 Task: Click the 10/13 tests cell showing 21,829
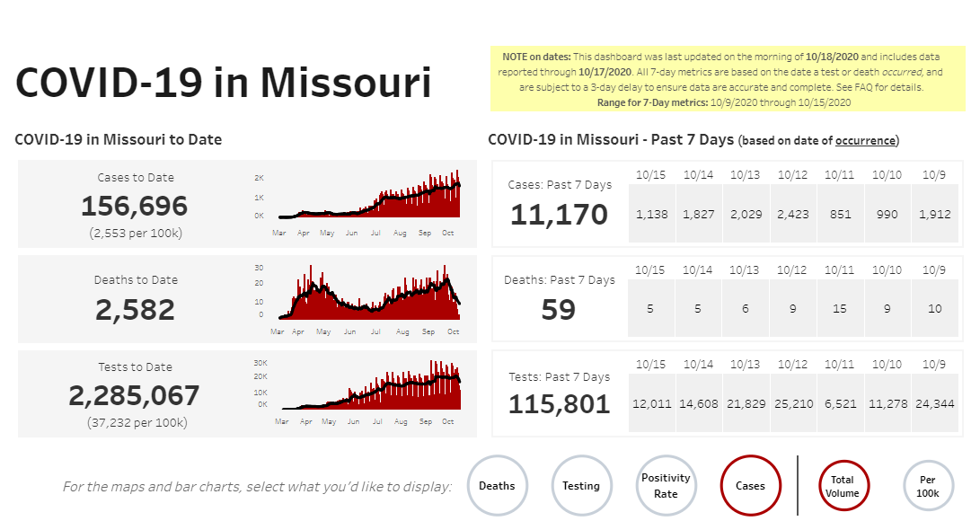(x=746, y=403)
